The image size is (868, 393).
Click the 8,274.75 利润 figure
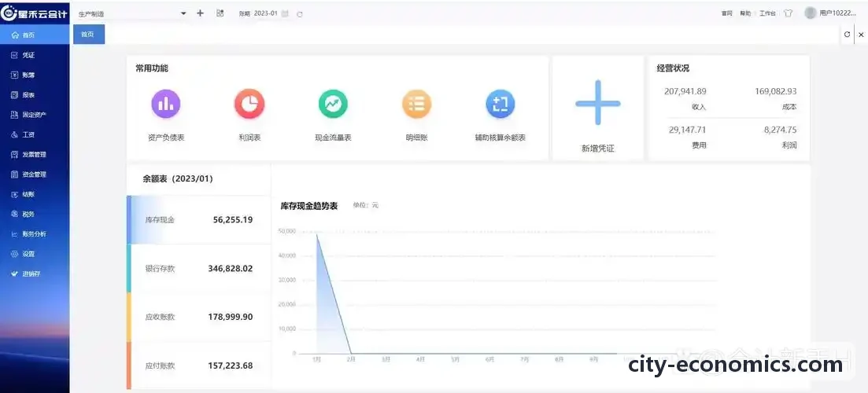click(x=781, y=130)
